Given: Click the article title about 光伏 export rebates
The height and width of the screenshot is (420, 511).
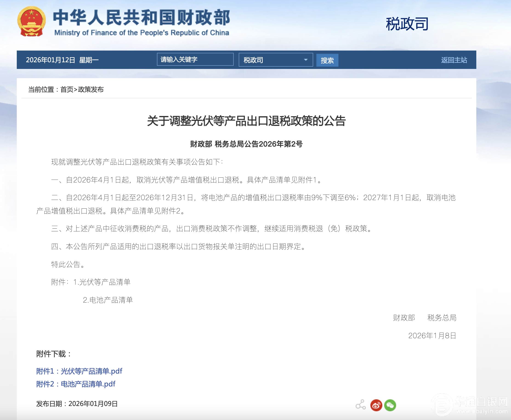Looking at the screenshot, I should tap(246, 121).
